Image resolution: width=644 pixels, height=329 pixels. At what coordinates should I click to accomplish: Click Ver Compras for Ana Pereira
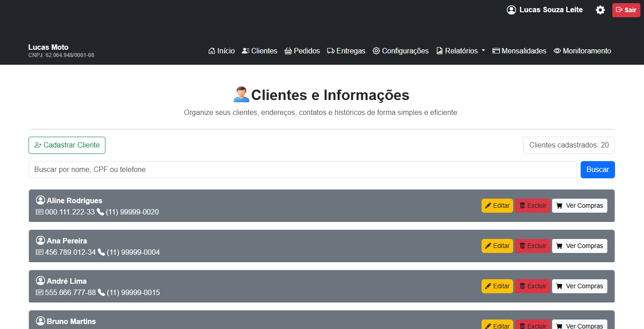click(x=579, y=246)
